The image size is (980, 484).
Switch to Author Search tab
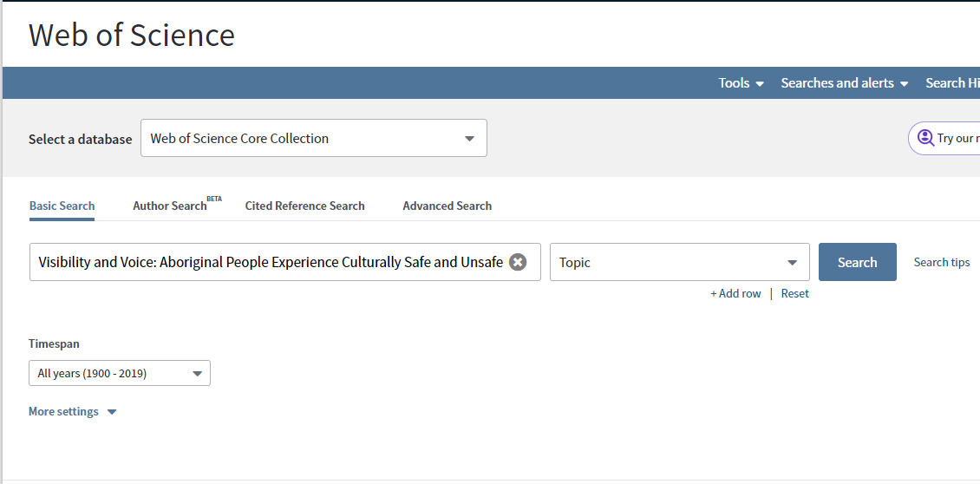pyautogui.click(x=177, y=205)
